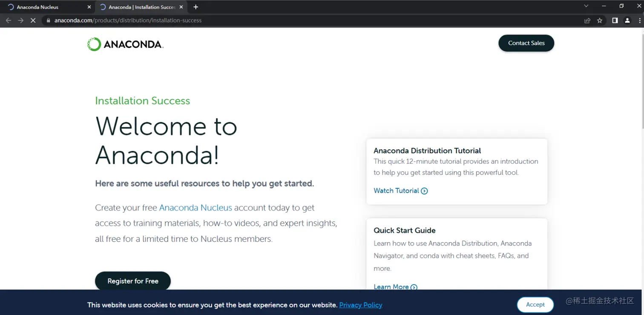Share this page via the share icon

coord(587,20)
